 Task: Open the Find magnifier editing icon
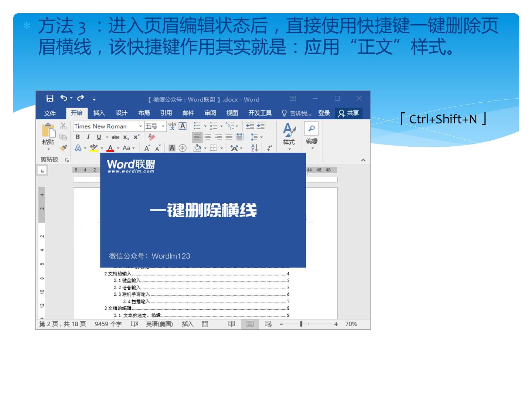[x=311, y=129]
